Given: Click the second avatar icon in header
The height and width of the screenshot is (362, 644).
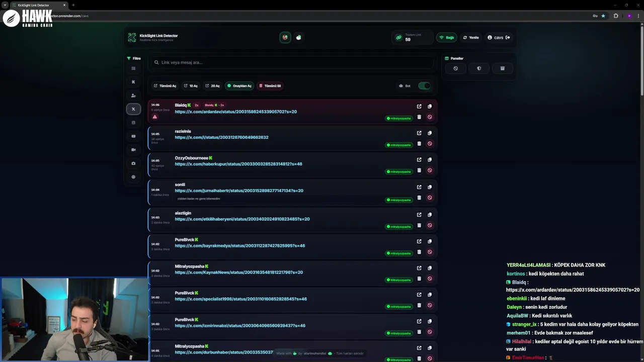Looking at the screenshot, I should (299, 37).
